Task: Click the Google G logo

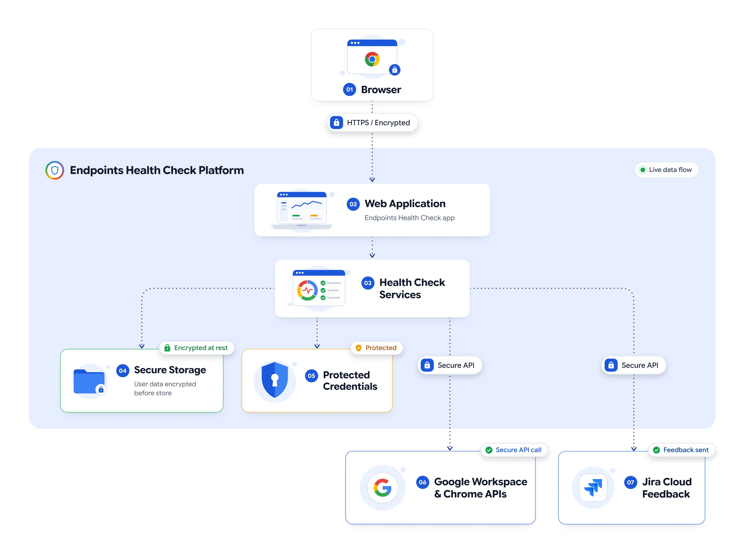Action: [382, 488]
